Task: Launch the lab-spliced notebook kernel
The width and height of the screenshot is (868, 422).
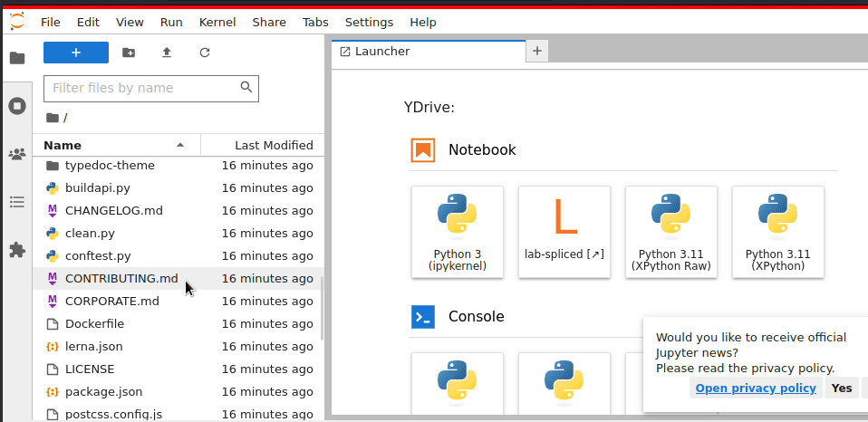Action: [564, 232]
